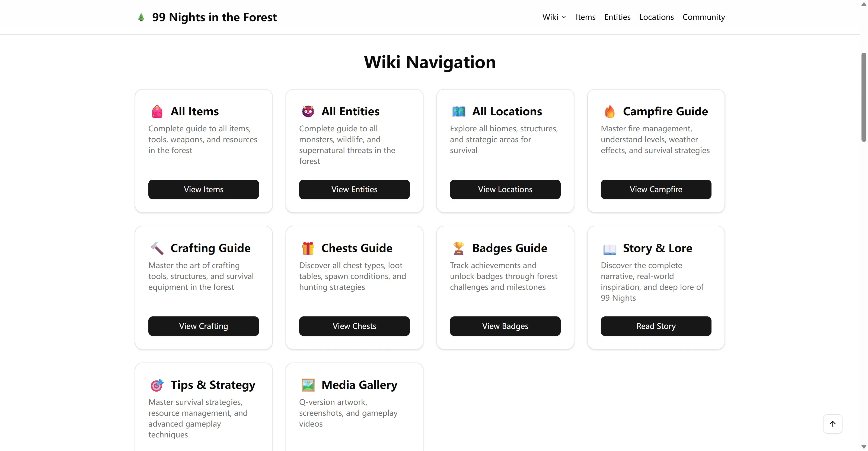Click the monster icon beside All Entities
868x451 pixels.
point(308,112)
